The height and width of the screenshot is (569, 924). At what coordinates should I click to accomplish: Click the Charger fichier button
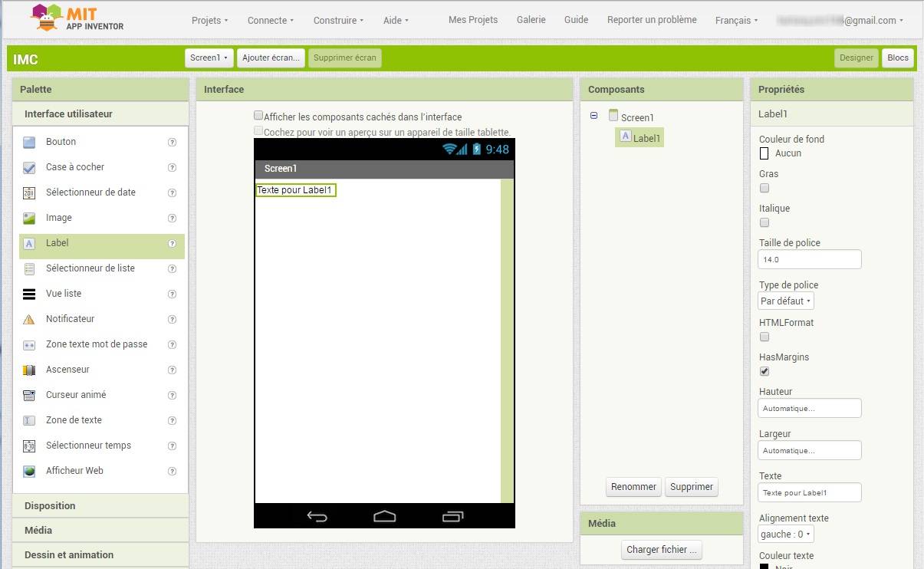point(661,550)
